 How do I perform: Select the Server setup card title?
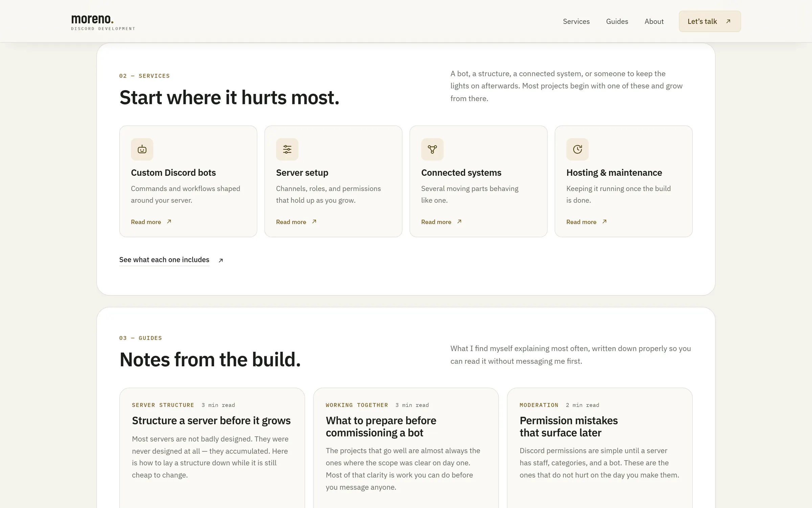(x=302, y=173)
